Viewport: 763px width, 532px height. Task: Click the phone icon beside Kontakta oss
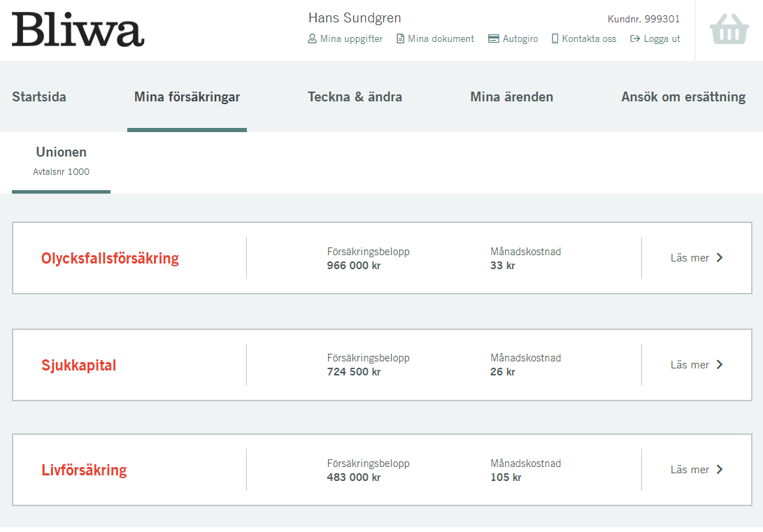[555, 38]
